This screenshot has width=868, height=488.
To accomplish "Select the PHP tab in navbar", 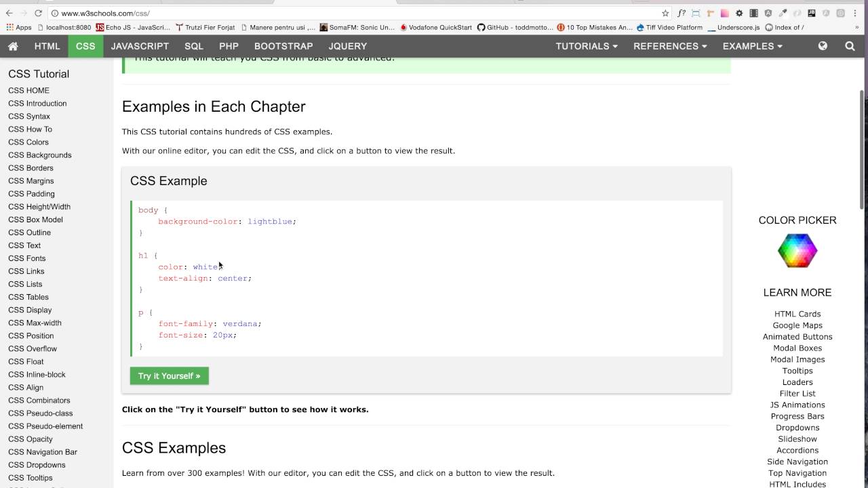I will click(x=229, y=46).
